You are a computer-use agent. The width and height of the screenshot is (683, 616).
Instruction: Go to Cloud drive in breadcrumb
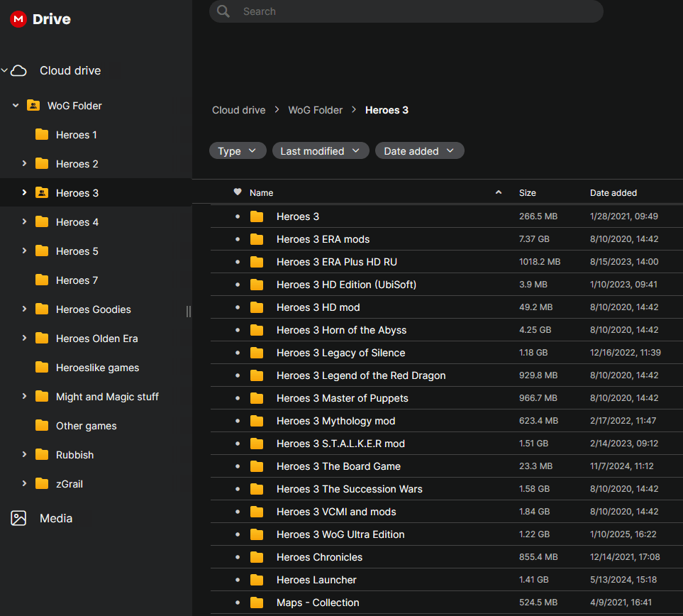click(238, 110)
